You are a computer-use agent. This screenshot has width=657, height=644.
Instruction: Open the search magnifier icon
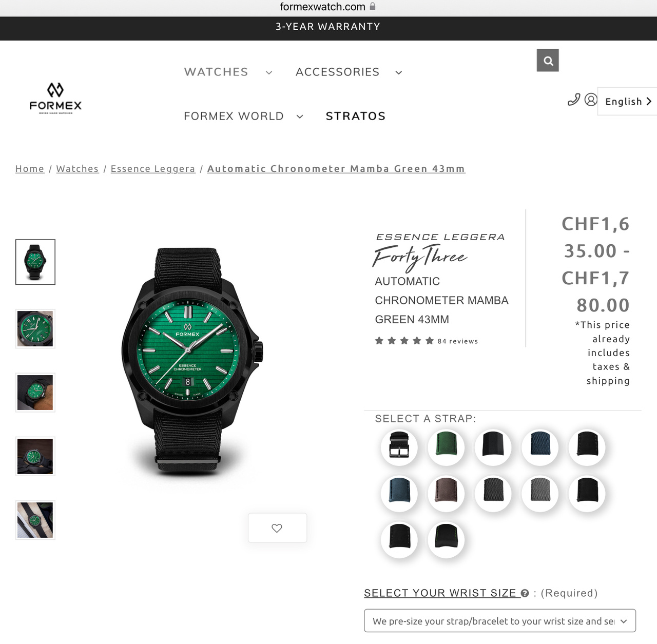coord(548,61)
